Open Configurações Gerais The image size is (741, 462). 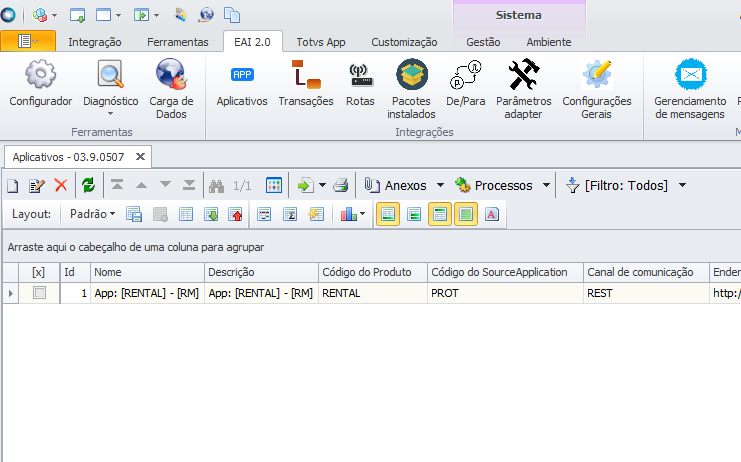pos(597,88)
